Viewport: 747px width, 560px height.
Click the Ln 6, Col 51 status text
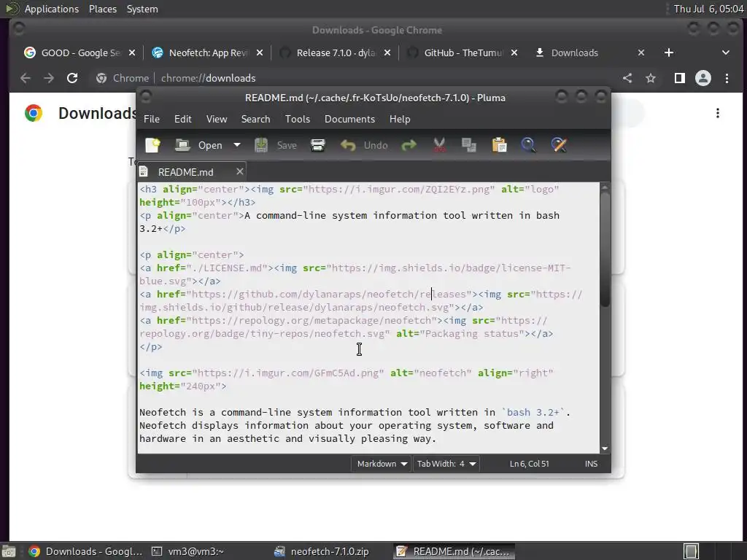530,464
